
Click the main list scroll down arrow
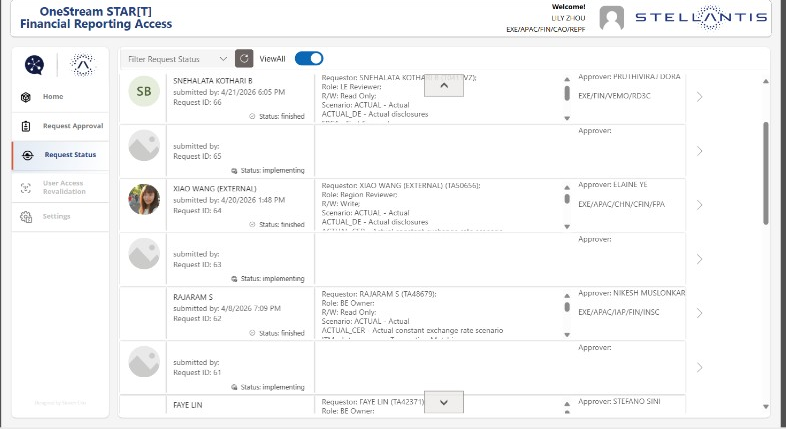point(765,406)
